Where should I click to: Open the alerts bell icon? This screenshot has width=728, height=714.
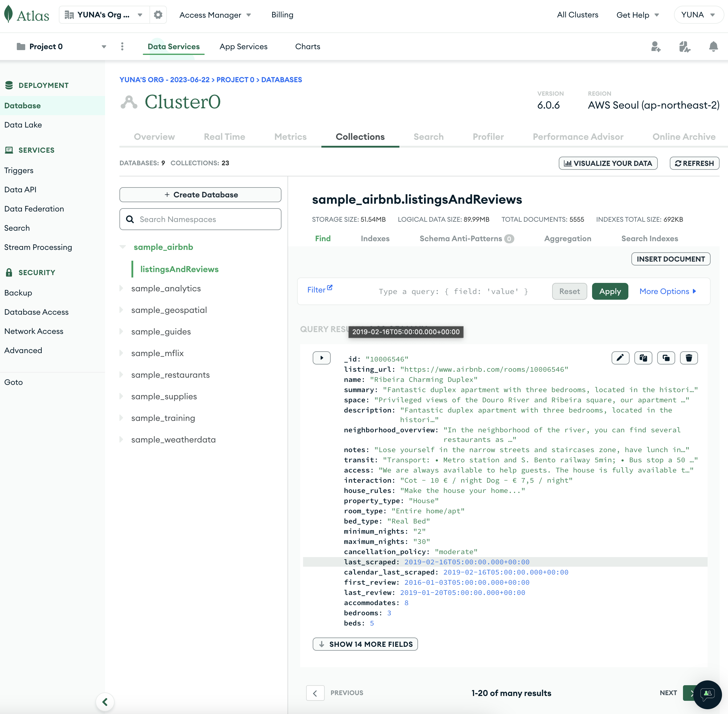coord(713,46)
